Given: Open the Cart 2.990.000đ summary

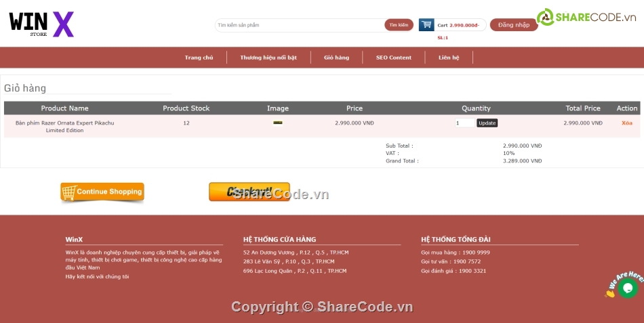Looking at the screenshot, I should (458, 25).
